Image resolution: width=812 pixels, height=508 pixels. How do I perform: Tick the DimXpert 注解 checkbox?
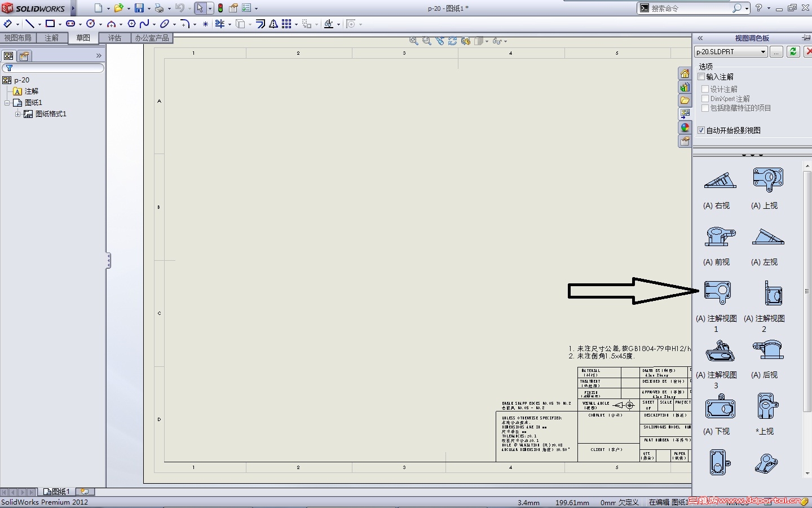(x=705, y=99)
